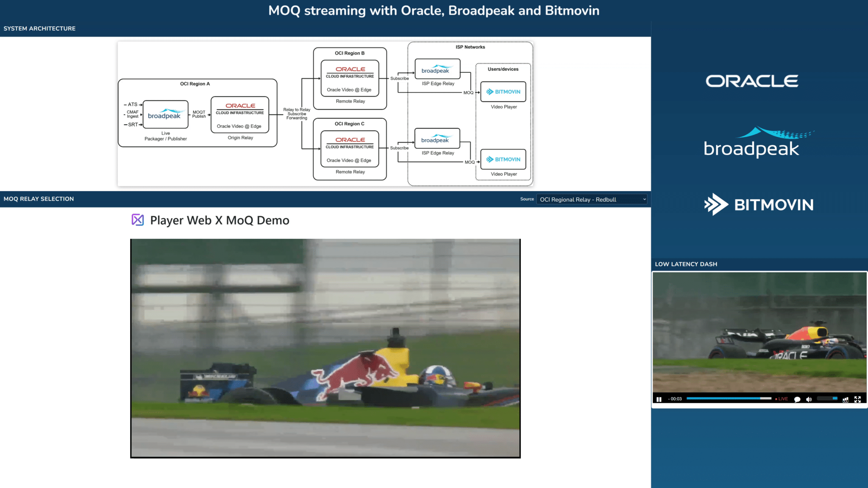
Task: Click the "- 00:03" time display
Action: tap(675, 399)
